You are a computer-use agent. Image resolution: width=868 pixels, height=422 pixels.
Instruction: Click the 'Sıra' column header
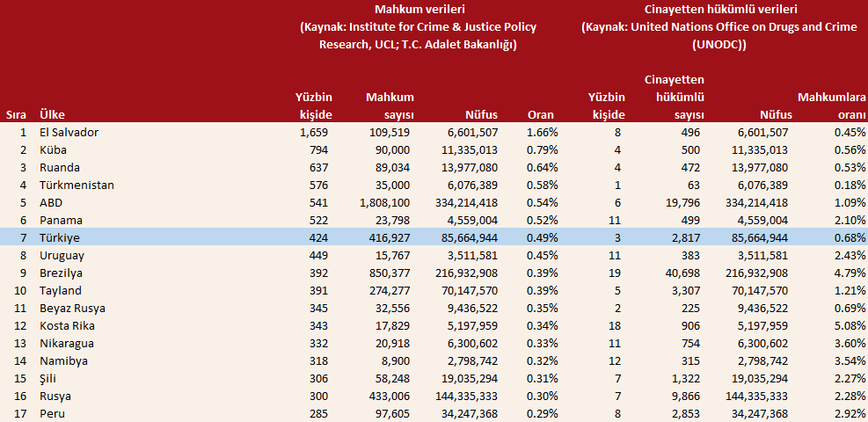[16, 114]
